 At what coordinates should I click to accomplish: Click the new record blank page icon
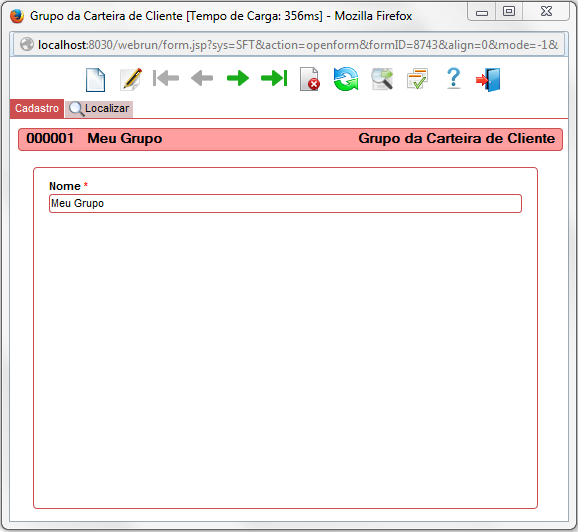[x=95, y=79]
